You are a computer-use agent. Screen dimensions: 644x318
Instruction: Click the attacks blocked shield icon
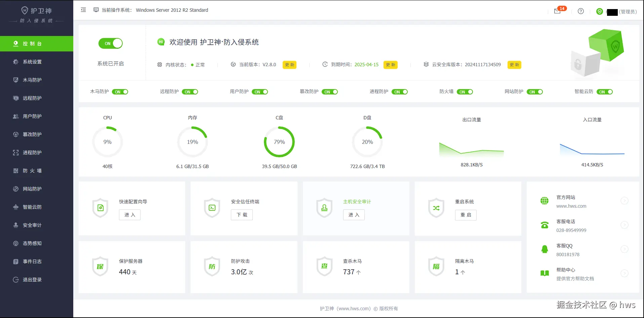point(212,267)
